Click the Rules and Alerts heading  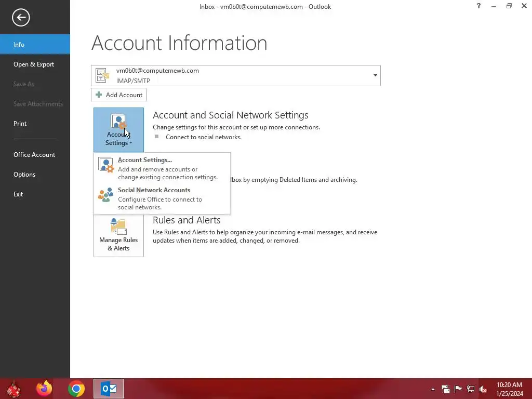(x=187, y=220)
